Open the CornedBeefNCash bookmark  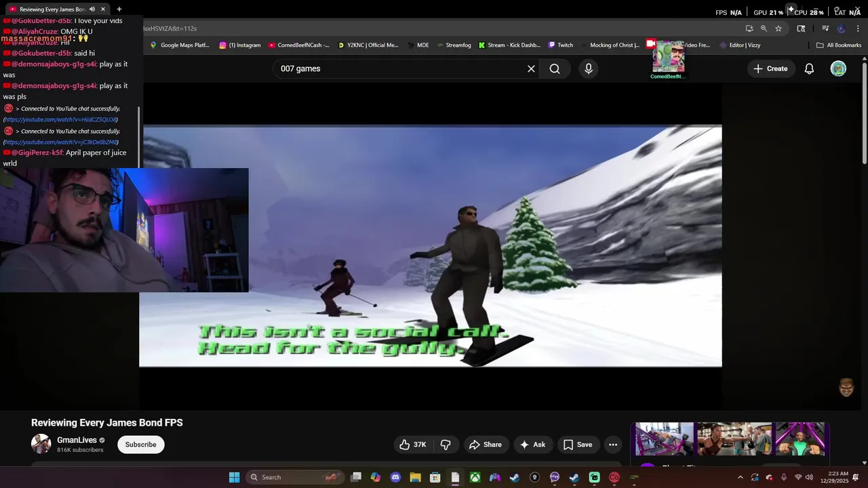tap(299, 45)
